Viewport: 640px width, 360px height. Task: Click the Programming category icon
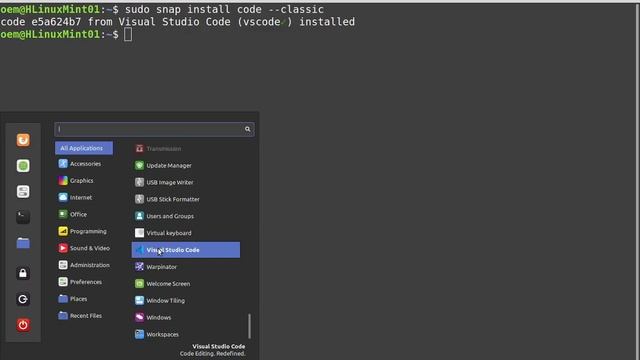(63, 231)
